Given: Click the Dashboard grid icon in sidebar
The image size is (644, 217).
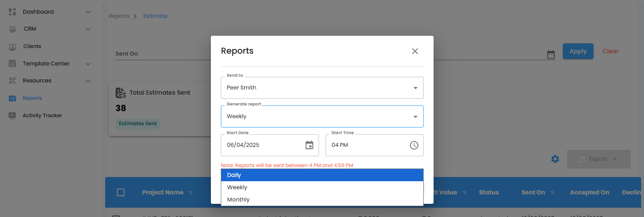Looking at the screenshot, I should (13, 12).
